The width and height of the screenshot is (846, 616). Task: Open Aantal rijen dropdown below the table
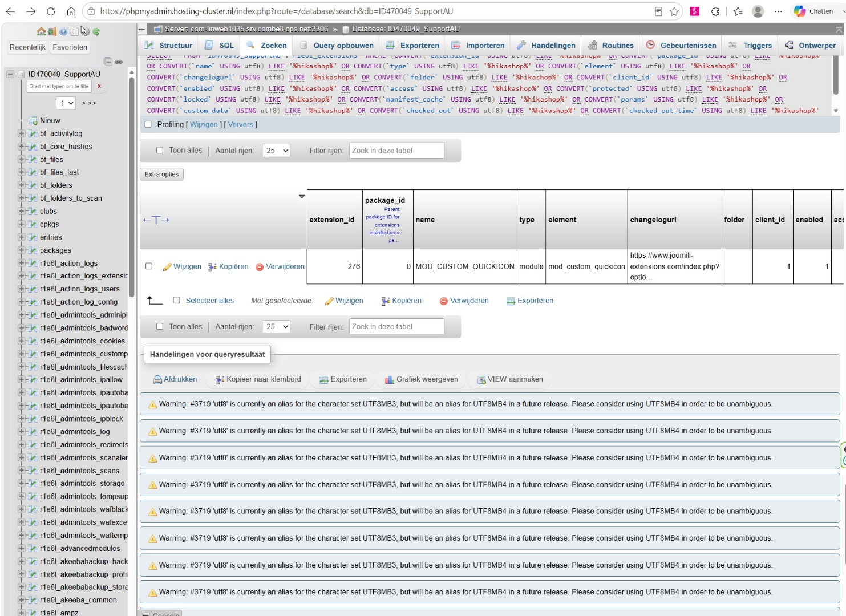(277, 327)
